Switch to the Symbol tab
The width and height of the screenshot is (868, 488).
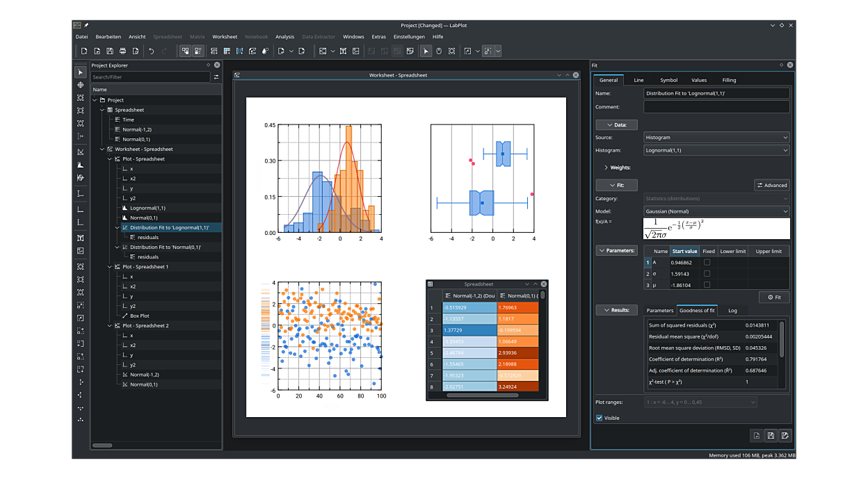coord(668,80)
